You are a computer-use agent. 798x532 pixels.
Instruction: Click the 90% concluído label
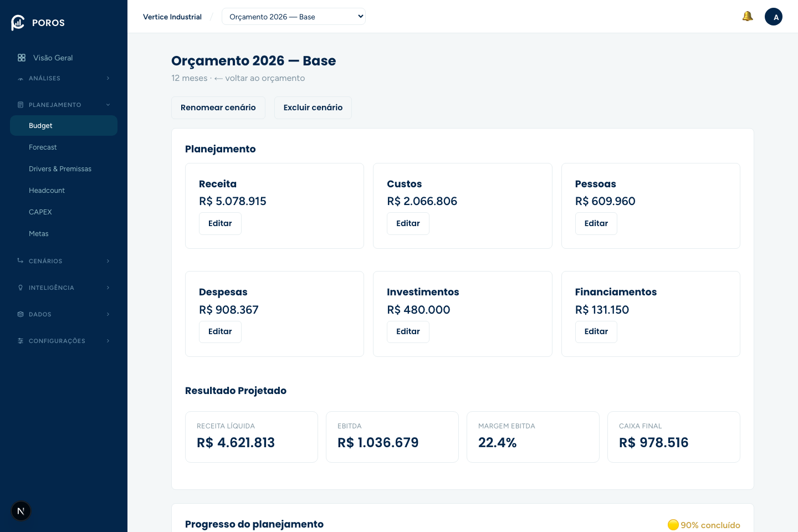pyautogui.click(x=710, y=525)
